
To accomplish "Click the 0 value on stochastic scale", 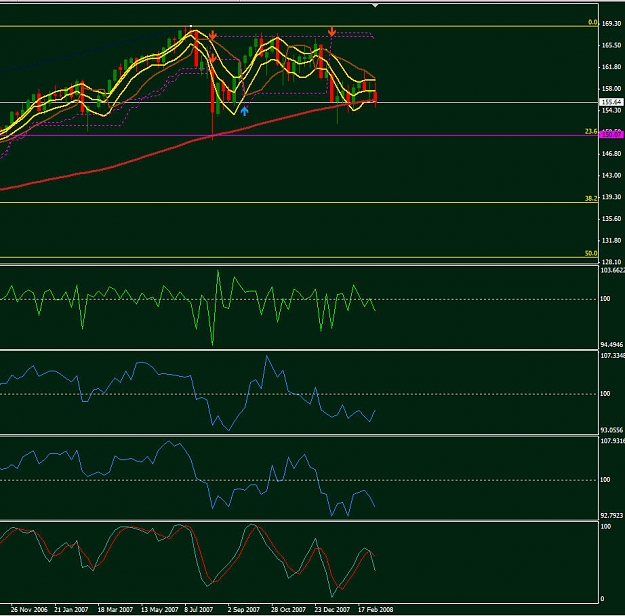I will click(x=602, y=599).
